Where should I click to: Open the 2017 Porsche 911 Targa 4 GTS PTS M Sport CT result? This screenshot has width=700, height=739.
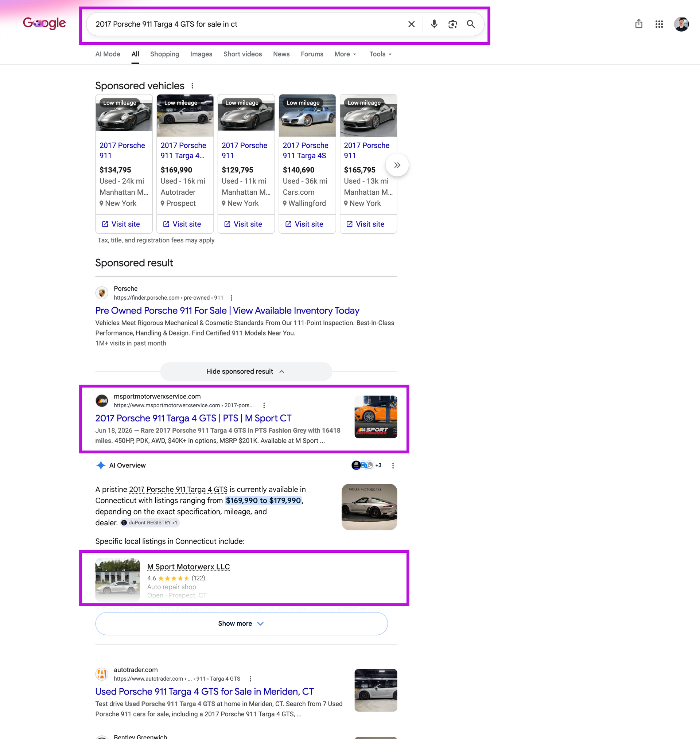(193, 418)
